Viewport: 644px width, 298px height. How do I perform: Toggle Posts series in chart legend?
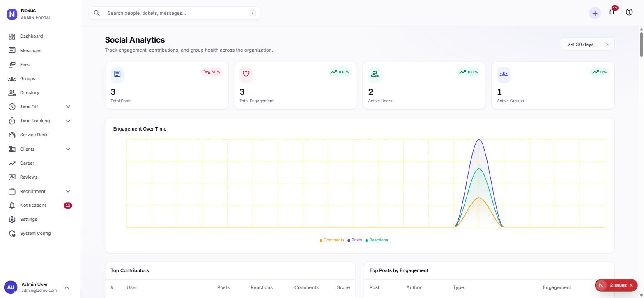click(x=355, y=240)
